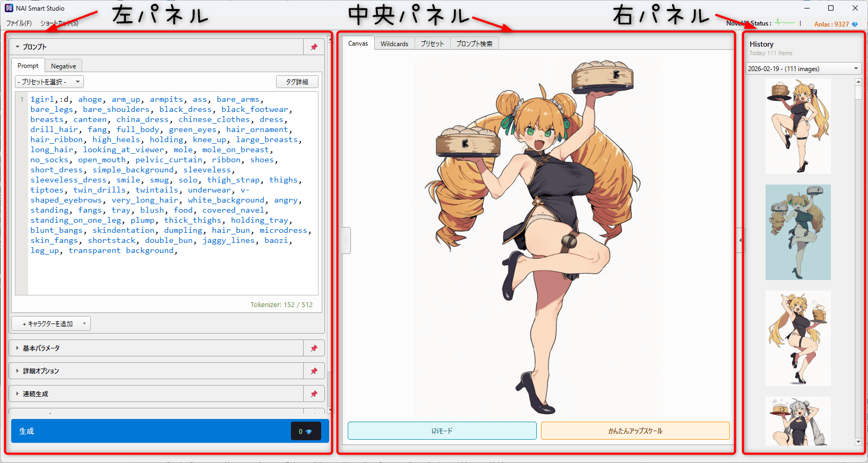
Task: Expand the 基本パラメータ section
Action: pyautogui.click(x=18, y=348)
